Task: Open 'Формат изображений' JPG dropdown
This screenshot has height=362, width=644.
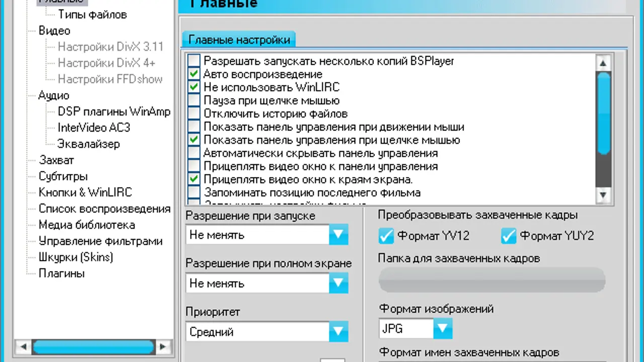Action: point(442,329)
